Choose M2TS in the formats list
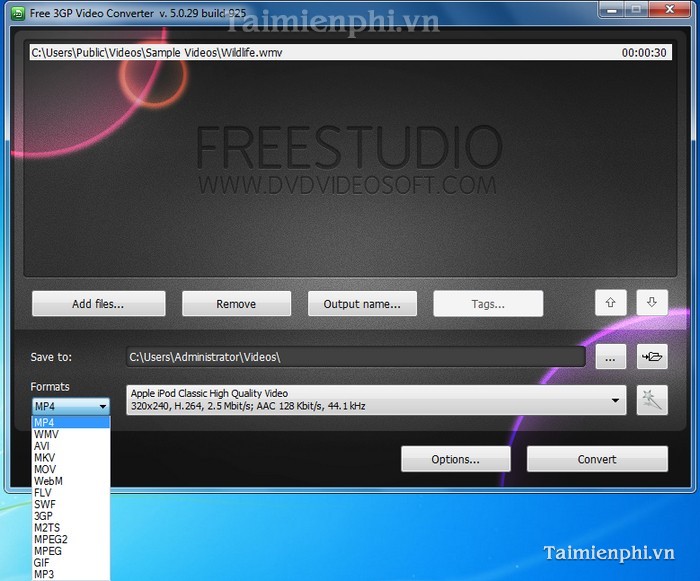Viewport: 700px width, 581px height. click(x=71, y=527)
